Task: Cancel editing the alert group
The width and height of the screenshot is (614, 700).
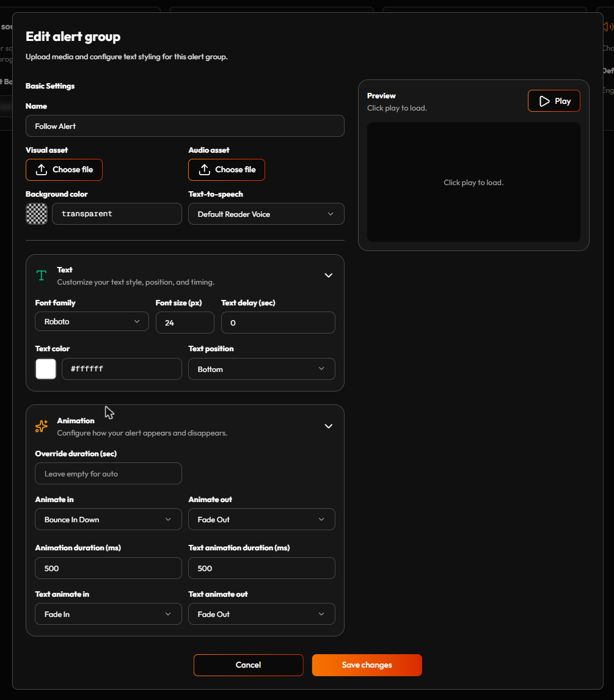Action: (248, 665)
